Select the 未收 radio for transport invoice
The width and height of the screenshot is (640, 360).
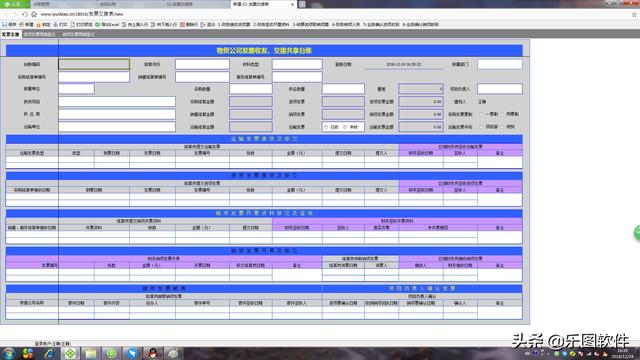click(x=345, y=127)
